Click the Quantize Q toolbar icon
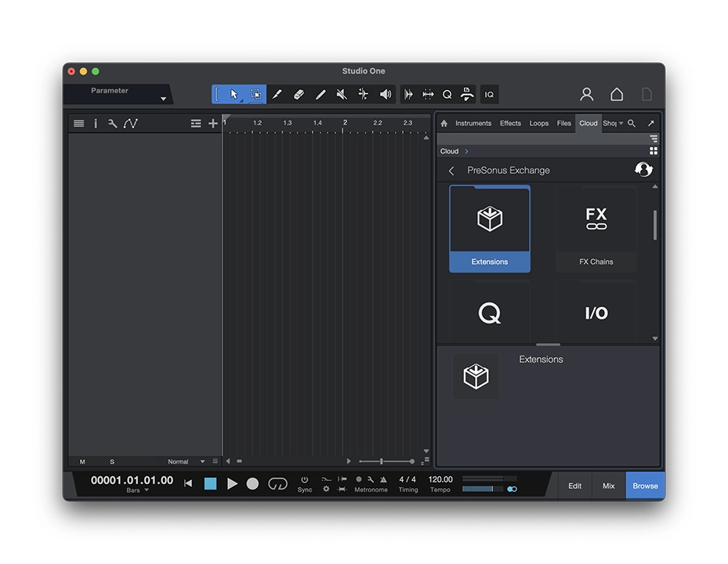The image size is (728, 564). (x=447, y=94)
